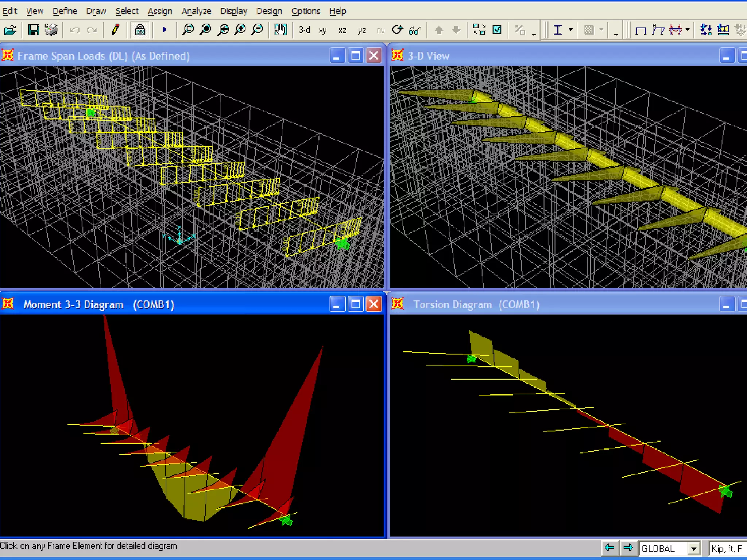Switch to xz plane view
The width and height of the screenshot is (747, 560).
[x=342, y=30]
